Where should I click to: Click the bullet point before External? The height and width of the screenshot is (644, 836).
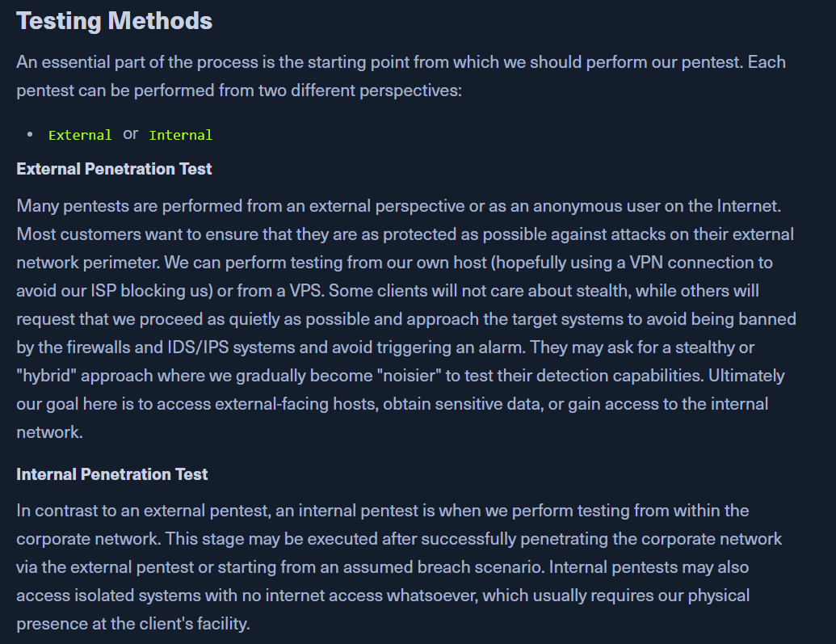pyautogui.click(x=30, y=134)
